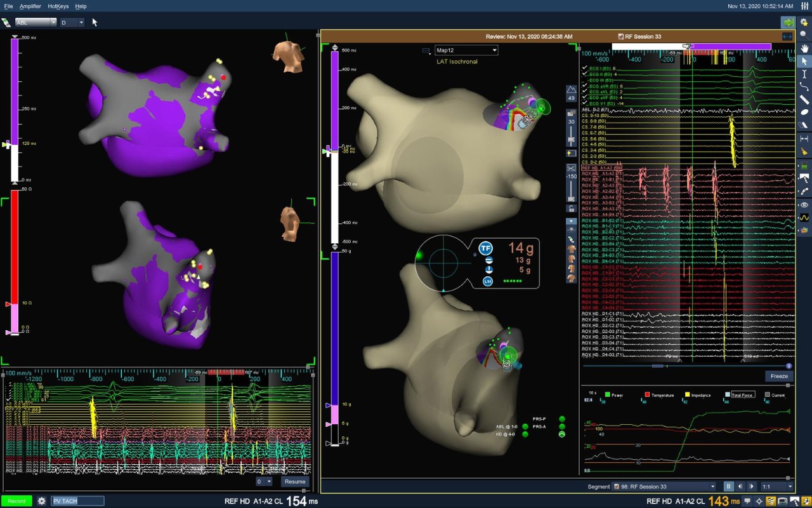Select the arrow selection tool in right toolbar

tap(804, 62)
